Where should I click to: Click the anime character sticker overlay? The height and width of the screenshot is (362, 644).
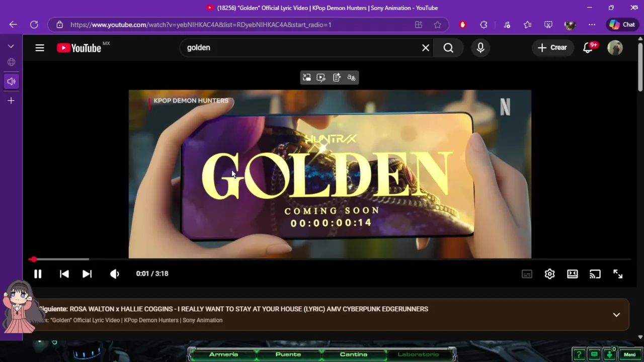click(20, 306)
